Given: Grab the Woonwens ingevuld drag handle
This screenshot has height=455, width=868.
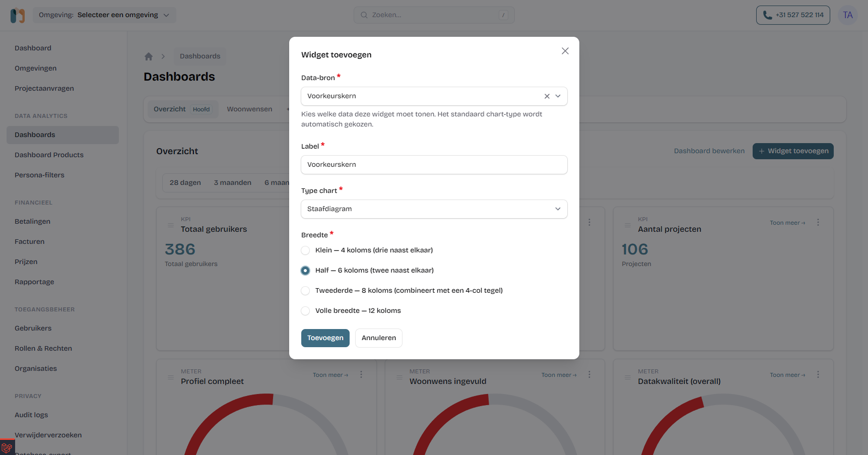Looking at the screenshot, I should [x=399, y=377].
